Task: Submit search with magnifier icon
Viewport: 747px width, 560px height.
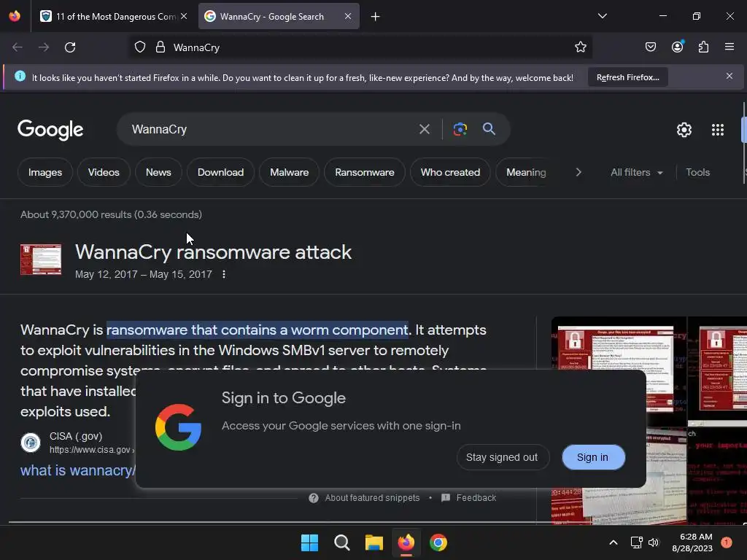Action: point(489,129)
